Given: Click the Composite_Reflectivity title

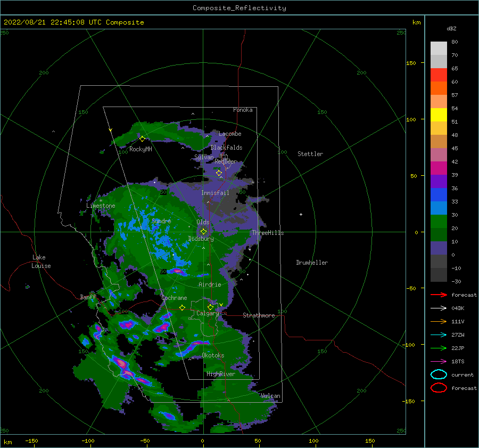Looking at the screenshot, I should coord(240,7).
